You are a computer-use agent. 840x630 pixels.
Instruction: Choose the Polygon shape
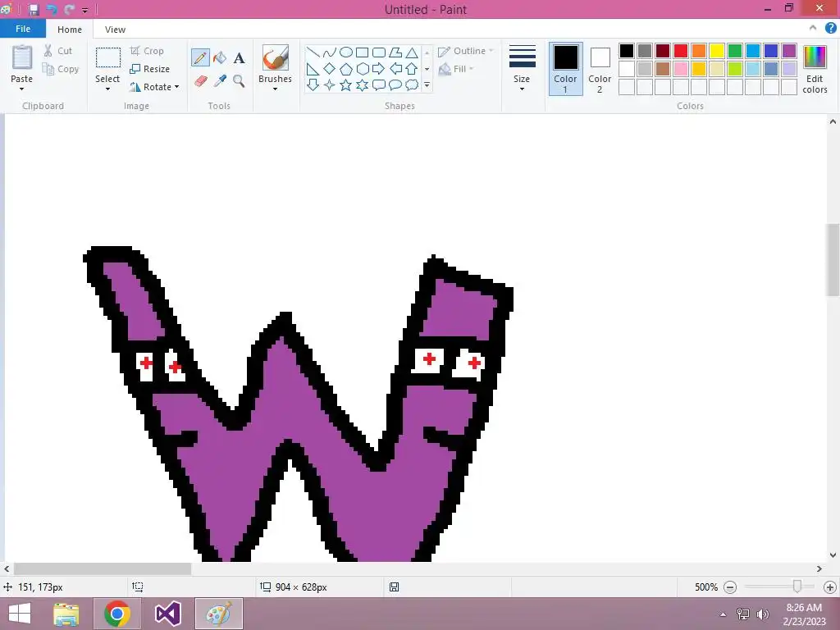pyautogui.click(x=395, y=52)
